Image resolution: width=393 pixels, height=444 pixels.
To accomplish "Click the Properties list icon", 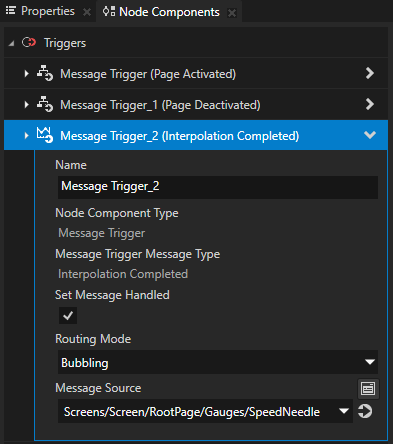I will 11,11.
